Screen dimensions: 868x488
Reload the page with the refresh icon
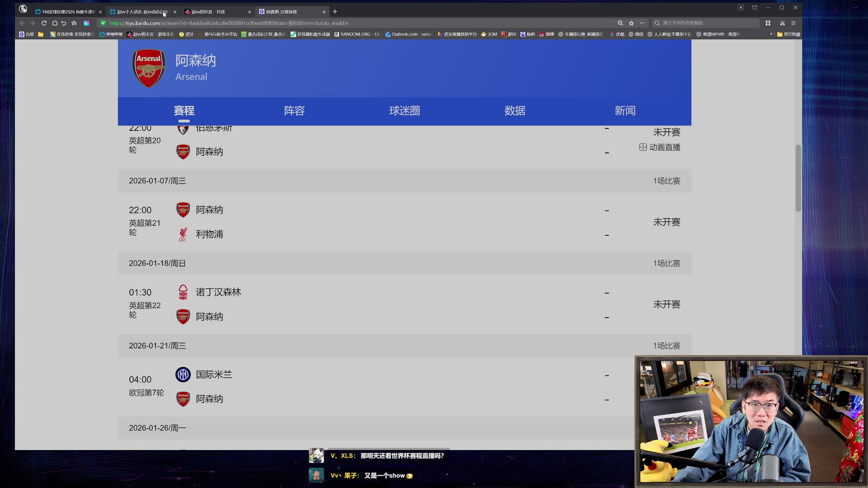coord(44,23)
